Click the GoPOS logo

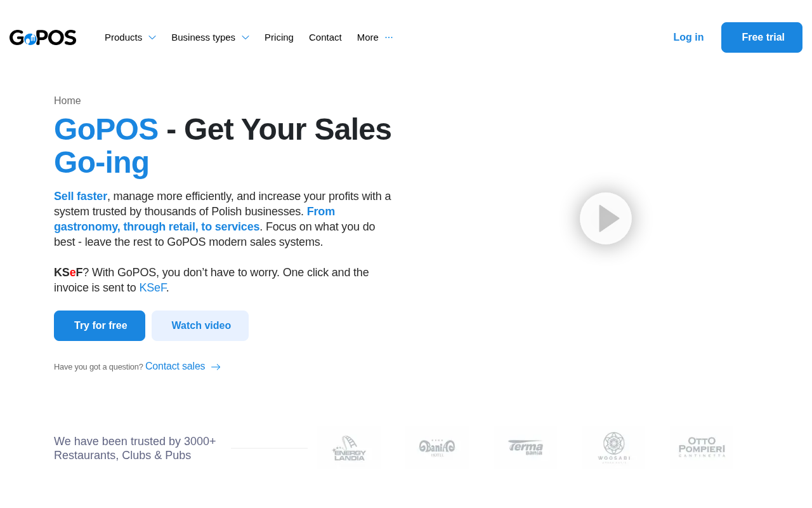pyautogui.click(x=43, y=37)
